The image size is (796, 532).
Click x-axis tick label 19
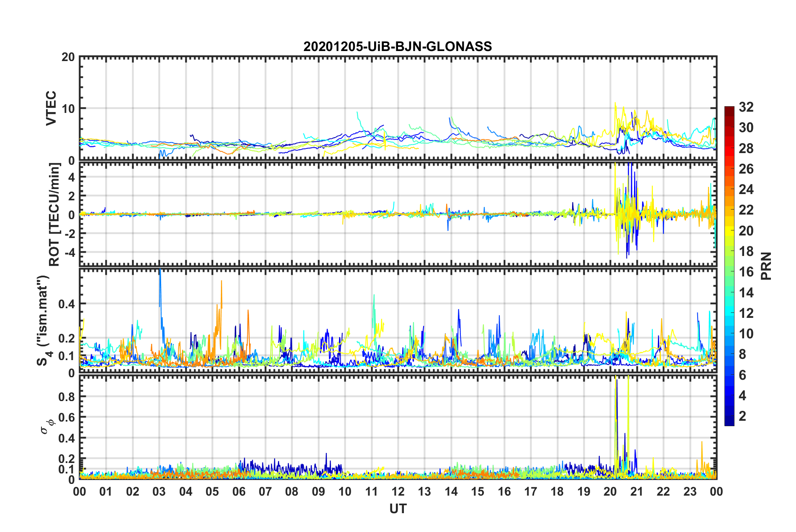coord(584,491)
